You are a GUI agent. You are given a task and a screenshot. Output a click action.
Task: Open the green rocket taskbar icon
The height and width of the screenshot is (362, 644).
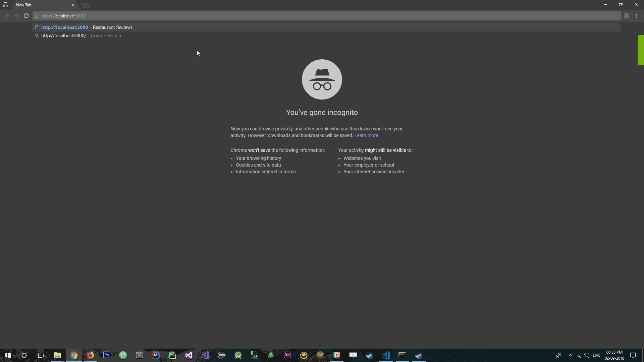[x=271, y=355]
